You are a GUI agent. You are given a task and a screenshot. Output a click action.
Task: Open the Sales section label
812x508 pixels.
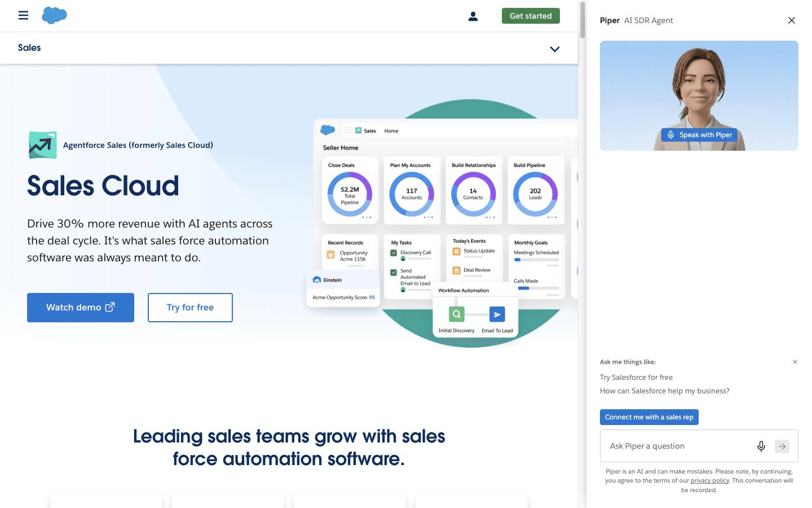tap(29, 48)
